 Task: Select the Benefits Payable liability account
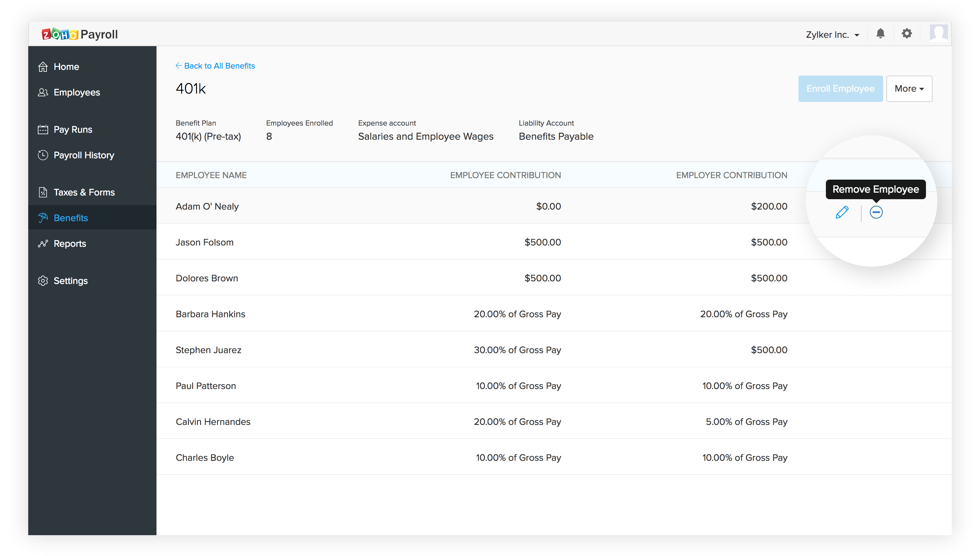coord(555,137)
